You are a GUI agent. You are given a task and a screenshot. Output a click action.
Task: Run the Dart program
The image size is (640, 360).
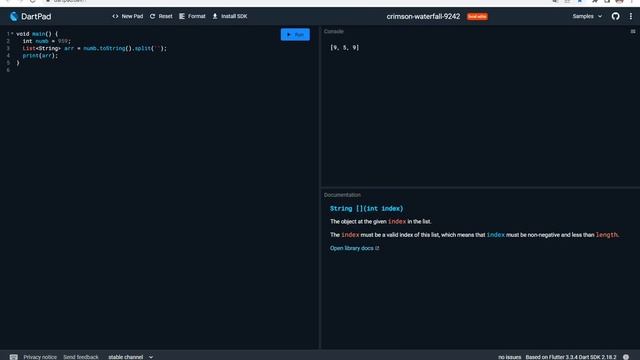[295, 35]
